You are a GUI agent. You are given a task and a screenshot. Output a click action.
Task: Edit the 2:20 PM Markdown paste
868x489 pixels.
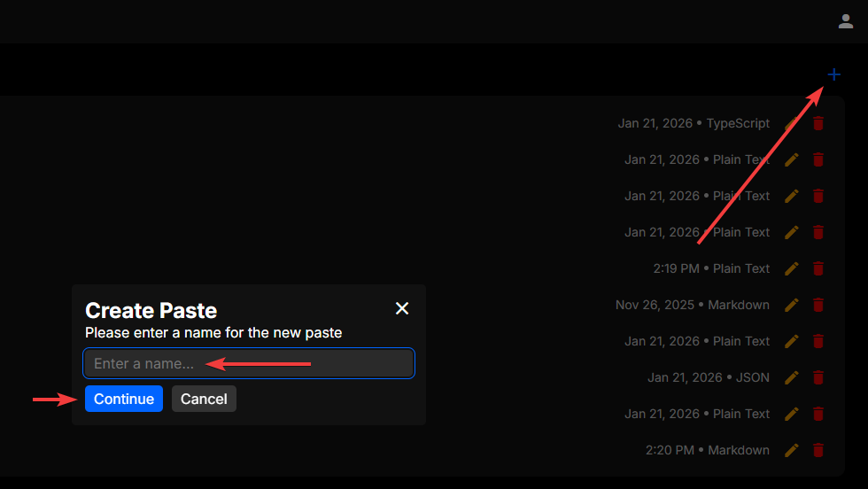792,450
